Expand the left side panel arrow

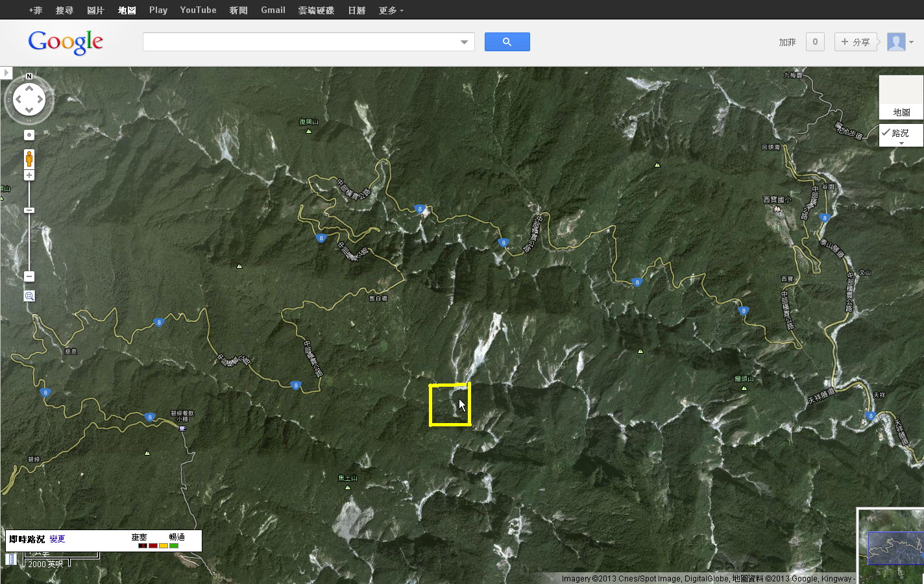click(x=6, y=73)
